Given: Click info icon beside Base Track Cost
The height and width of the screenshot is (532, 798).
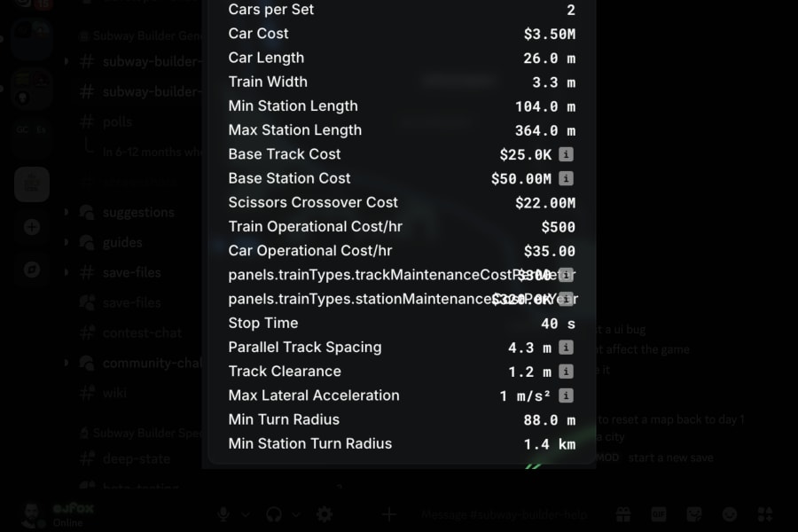Looking at the screenshot, I should point(566,154).
